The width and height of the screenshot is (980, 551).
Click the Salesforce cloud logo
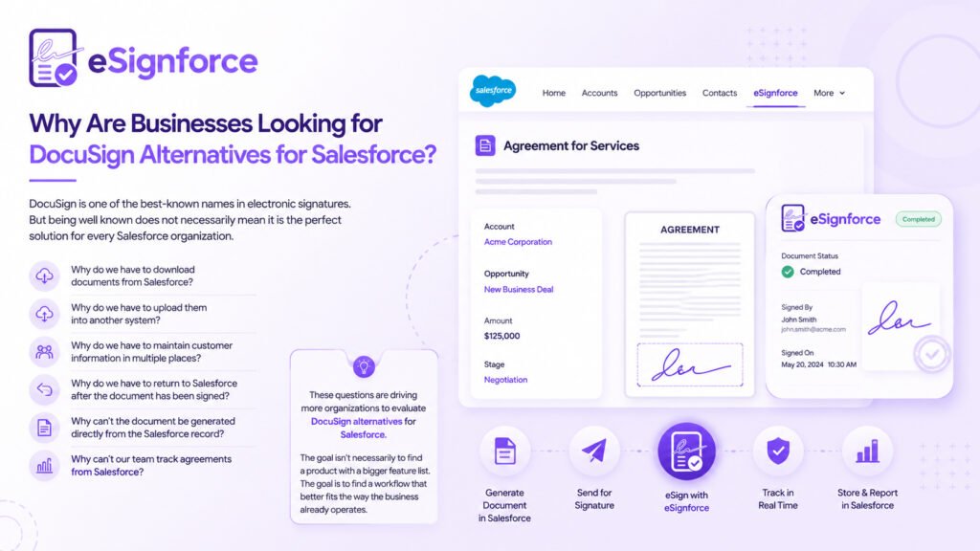click(x=493, y=91)
